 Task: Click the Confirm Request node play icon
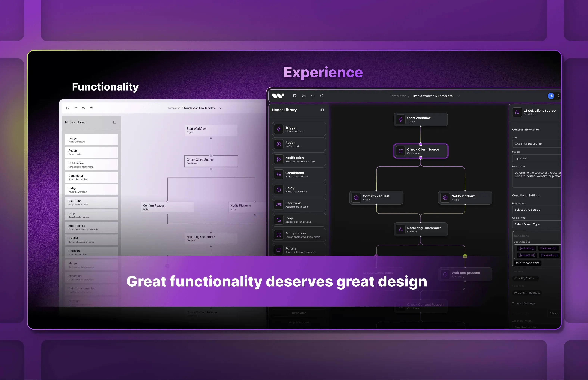pyautogui.click(x=356, y=198)
